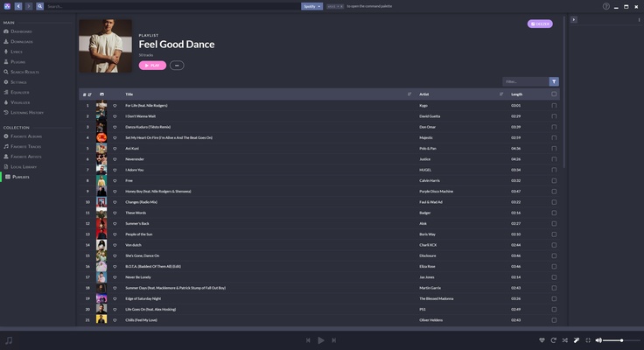Focus the Search input field
Viewport: 644px width, 350px height.
pos(172,6)
